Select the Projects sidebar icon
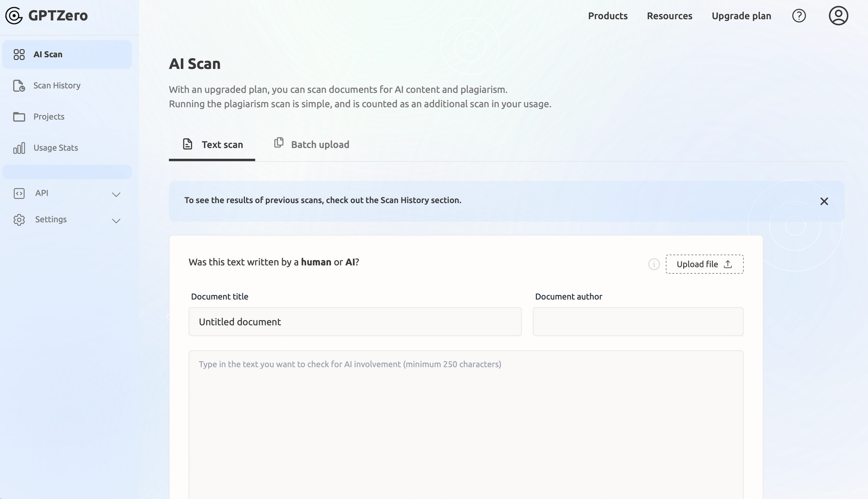Viewport: 868px width, 499px height. 19,117
